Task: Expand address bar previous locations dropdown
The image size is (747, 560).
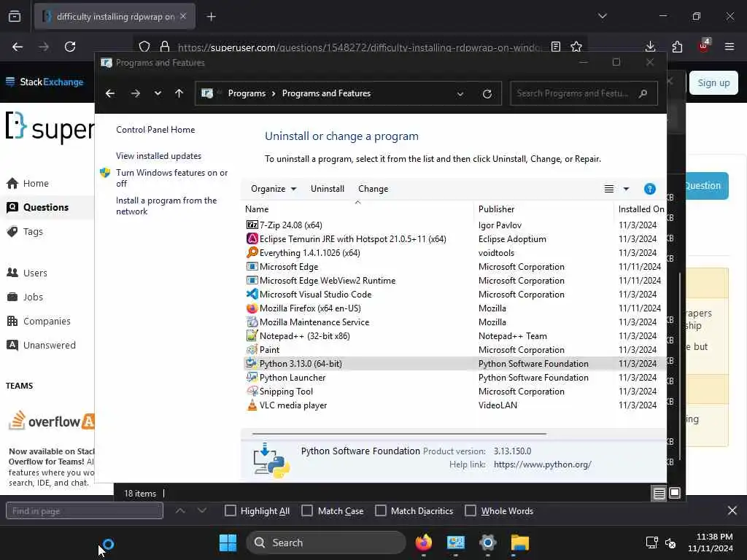Action: click(460, 94)
